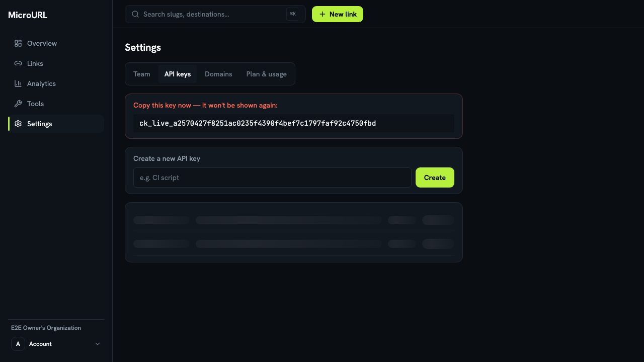Image resolution: width=644 pixels, height=362 pixels.
Task: Open the Tools section
Action: tap(56, 104)
